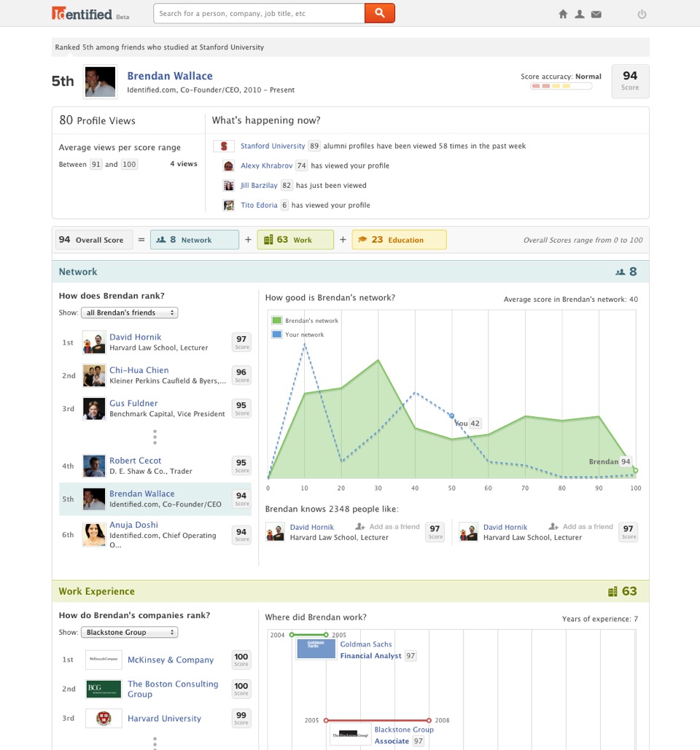Select the 8 Network score tab
Image resolution: width=700 pixels, height=750 pixels.
195,240
